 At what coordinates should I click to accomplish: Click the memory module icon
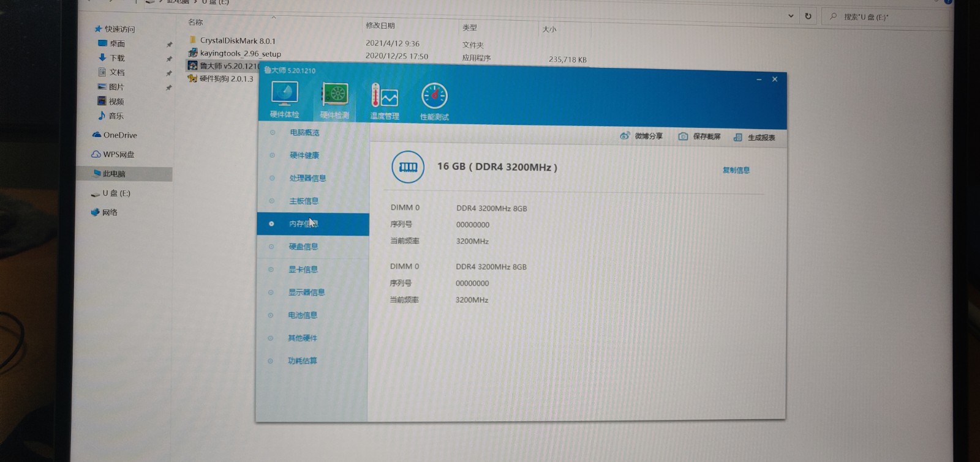pos(408,167)
